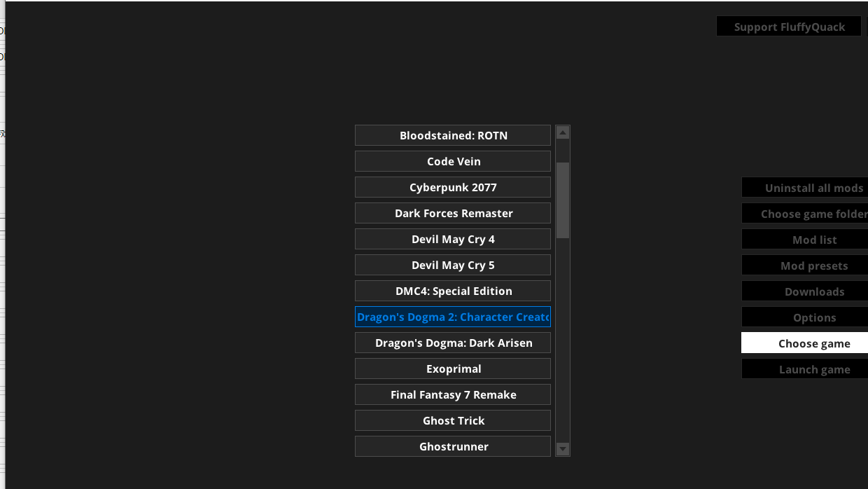Viewport: 868px width, 489px height.
Task: Select DMC4: Special Edition
Action: [x=453, y=291]
